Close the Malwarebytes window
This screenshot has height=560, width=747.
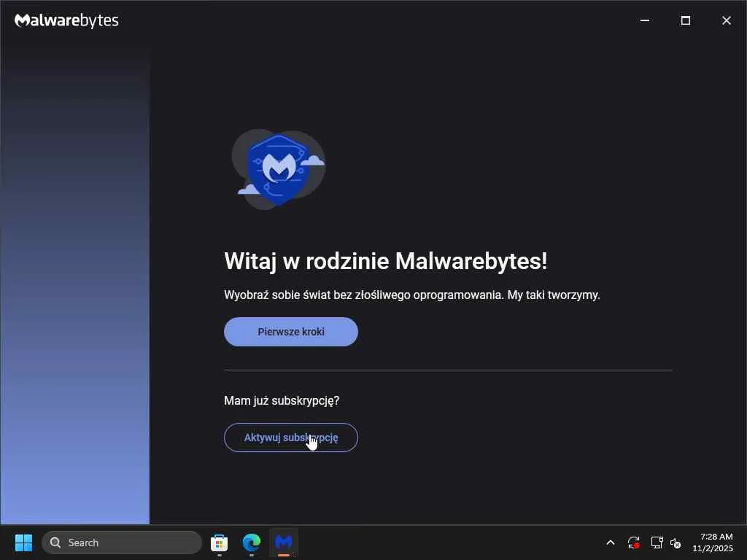[x=727, y=20]
